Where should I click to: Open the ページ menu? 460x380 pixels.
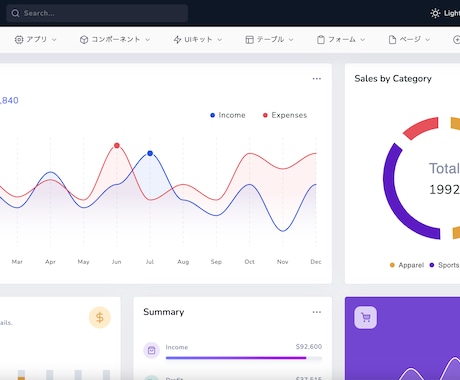(409, 40)
